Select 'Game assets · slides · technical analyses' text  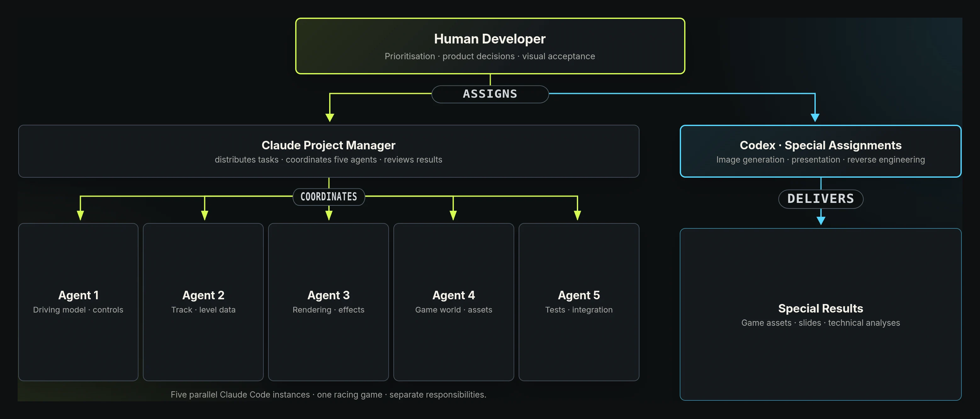pos(820,323)
